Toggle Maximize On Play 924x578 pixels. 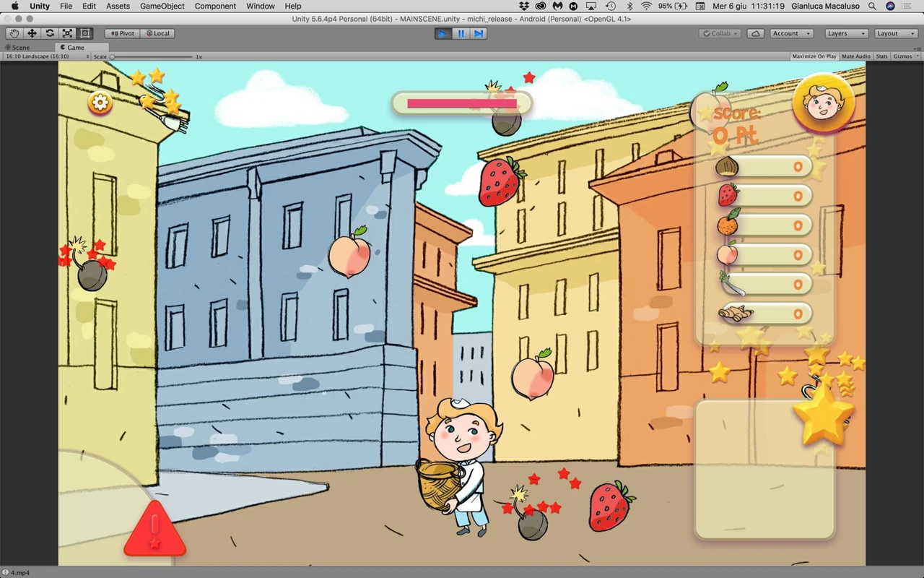pyautogui.click(x=814, y=56)
